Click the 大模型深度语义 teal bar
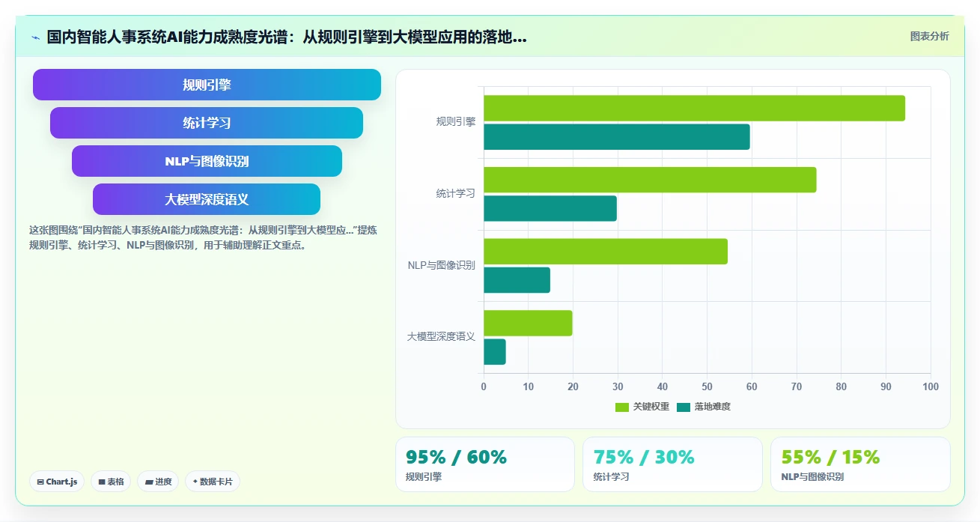The image size is (980, 522). pos(495,352)
